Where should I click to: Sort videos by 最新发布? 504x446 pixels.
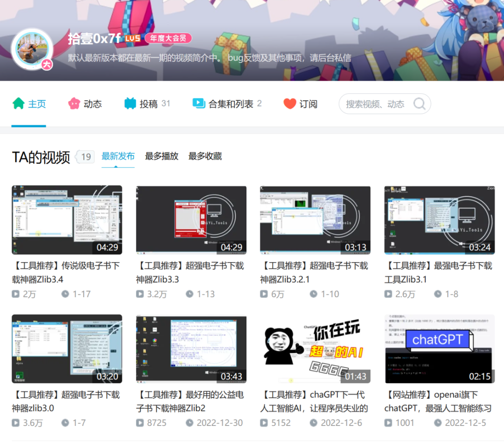coord(118,156)
